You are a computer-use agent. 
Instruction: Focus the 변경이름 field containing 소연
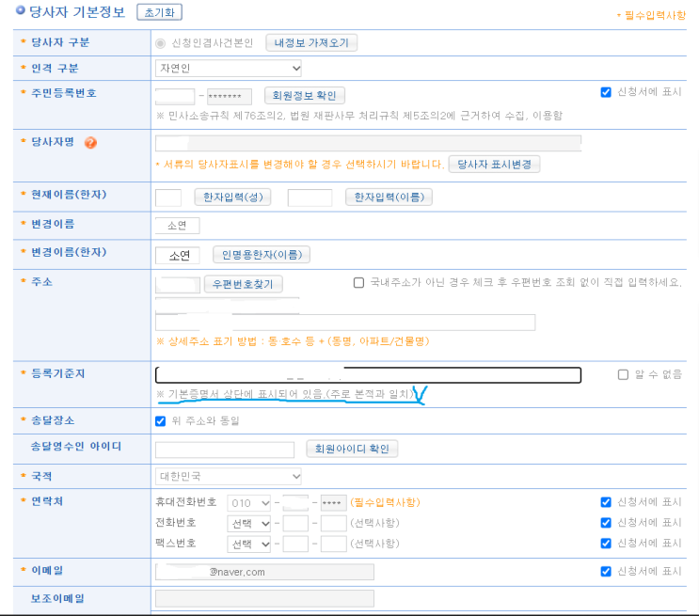[178, 226]
